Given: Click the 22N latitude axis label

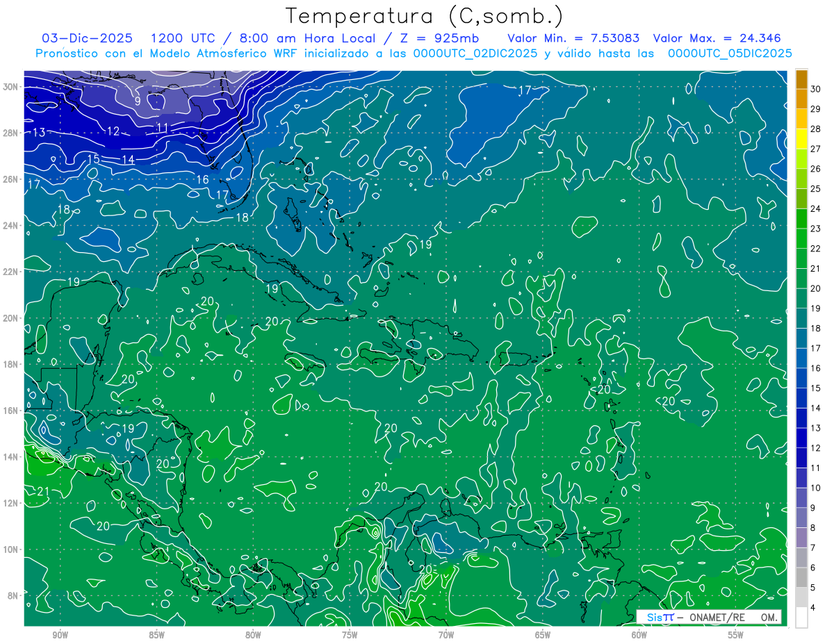Looking at the screenshot, I should tap(10, 272).
